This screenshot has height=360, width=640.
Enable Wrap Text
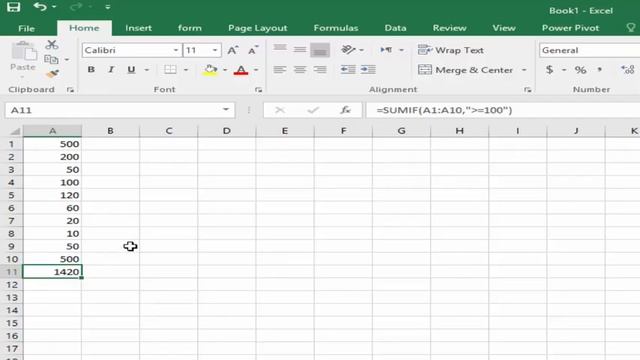click(x=451, y=50)
